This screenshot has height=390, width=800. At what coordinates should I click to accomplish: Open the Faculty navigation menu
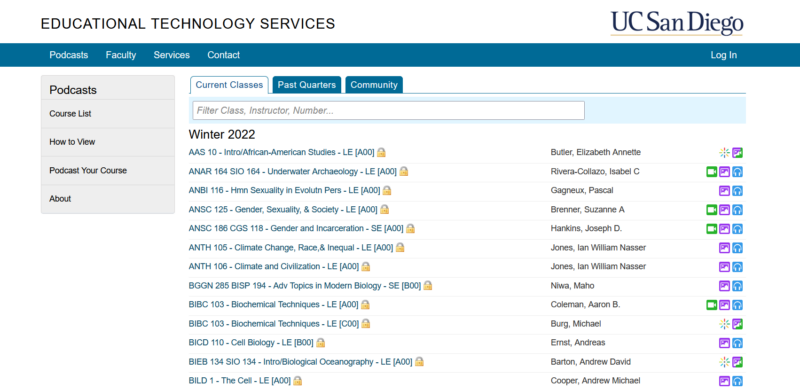coord(121,55)
